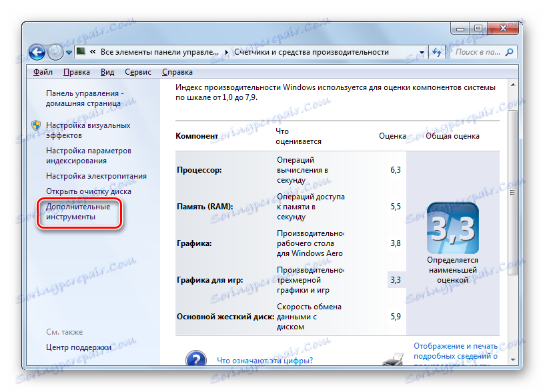
Task: Click 'Процессор:' component row label
Action: 199,170
